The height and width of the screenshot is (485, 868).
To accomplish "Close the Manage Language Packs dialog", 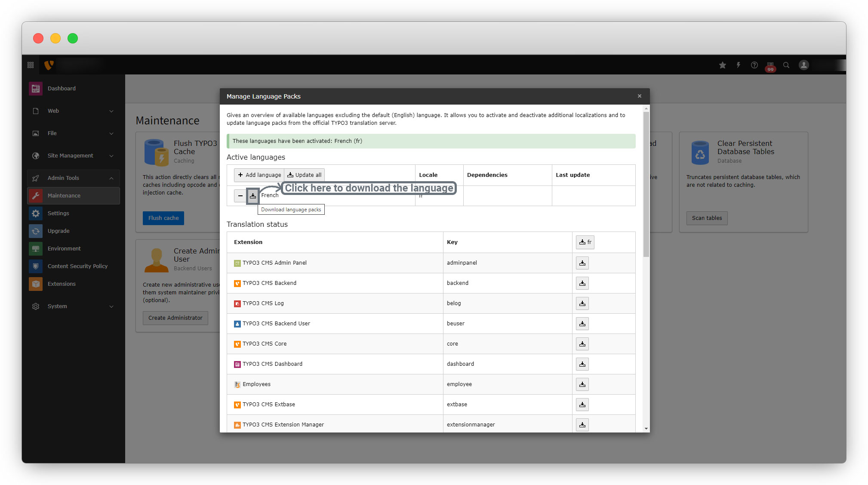I will [x=639, y=96].
